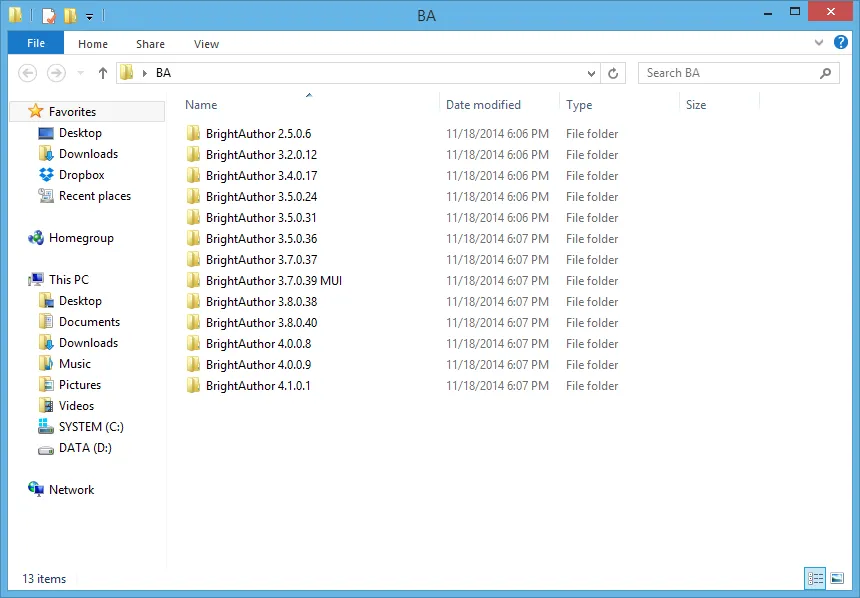Screen dimensions: 860x598
Task: Select the BrightAuthor 2.5.0.6 folder
Action: [258, 133]
